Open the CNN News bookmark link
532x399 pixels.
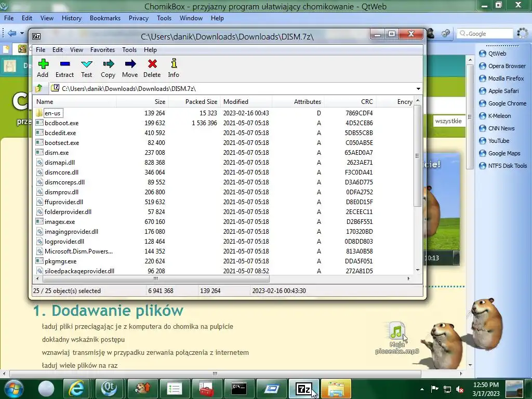[497, 128]
